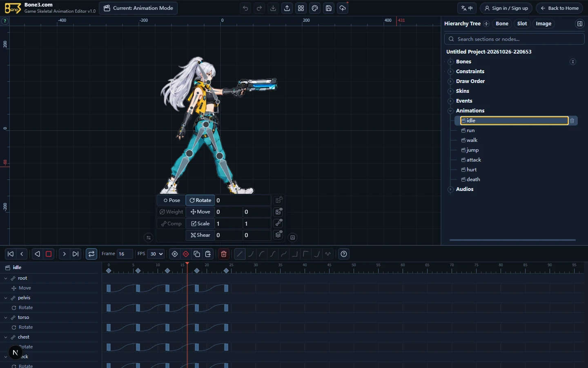Jump to the last frame
Image resolution: width=588 pixels, height=368 pixels.
76,254
